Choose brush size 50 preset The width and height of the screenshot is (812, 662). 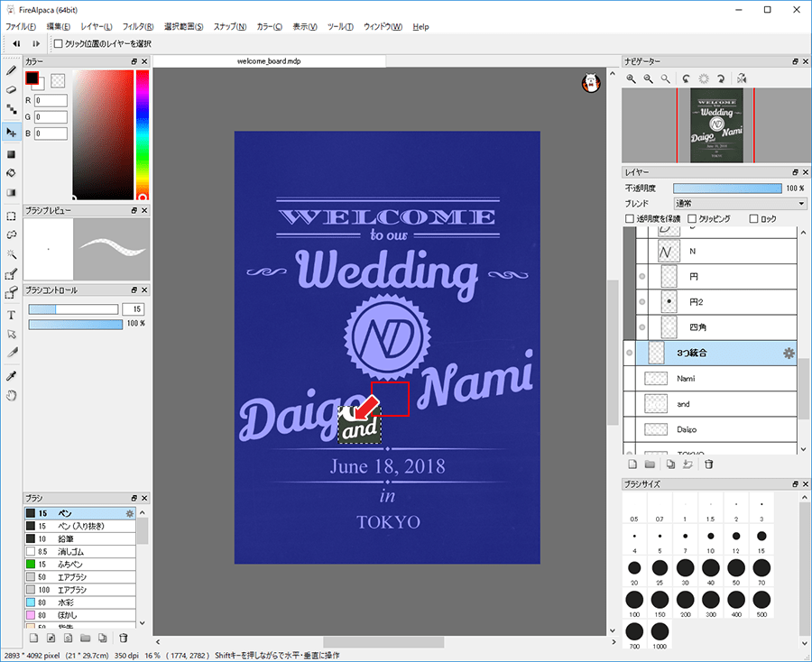coord(734,568)
